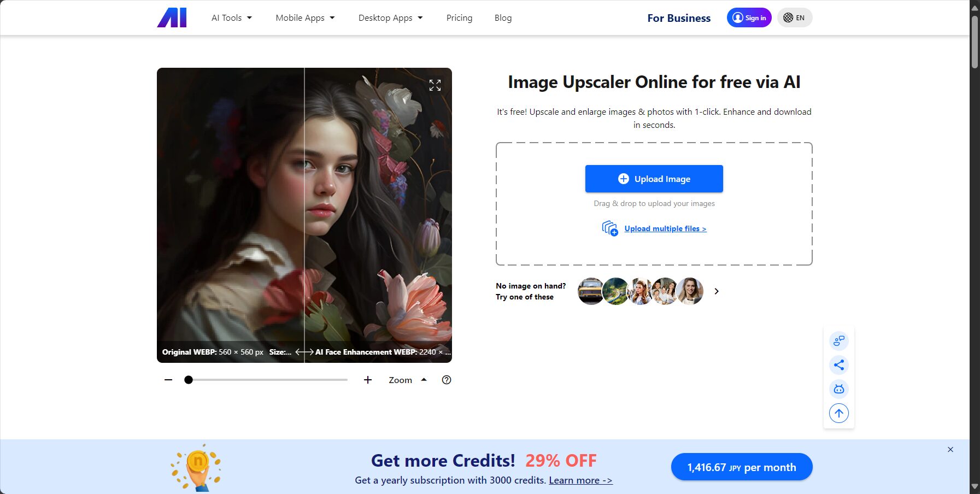
Task: Click the help question mark icon
Action: pos(447,380)
